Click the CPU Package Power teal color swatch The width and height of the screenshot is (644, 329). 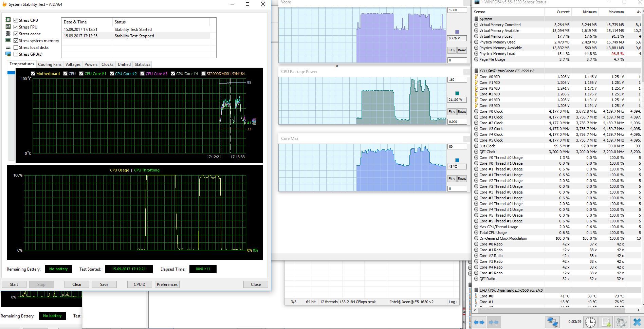[x=457, y=93]
